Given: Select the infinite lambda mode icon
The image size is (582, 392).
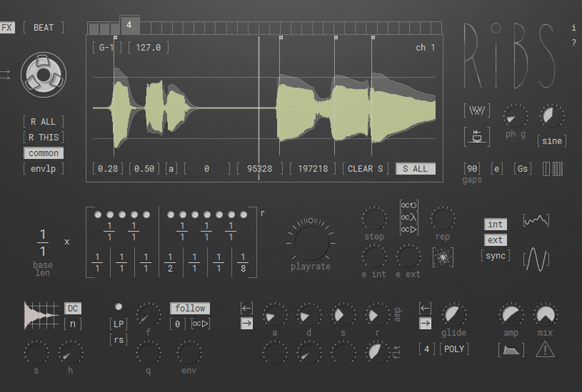Looking at the screenshot, I should (x=409, y=218).
